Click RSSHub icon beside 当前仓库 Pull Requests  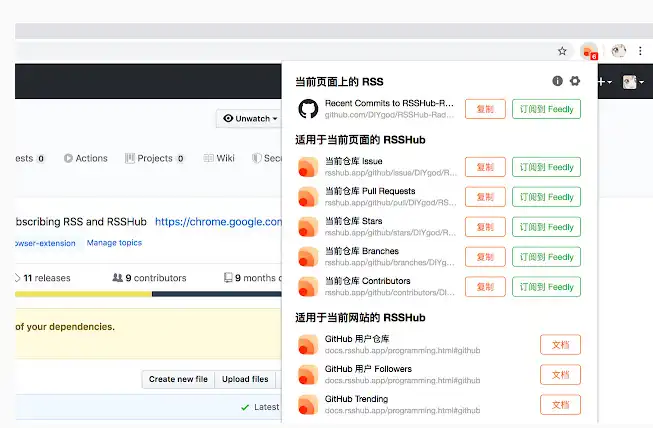point(308,197)
